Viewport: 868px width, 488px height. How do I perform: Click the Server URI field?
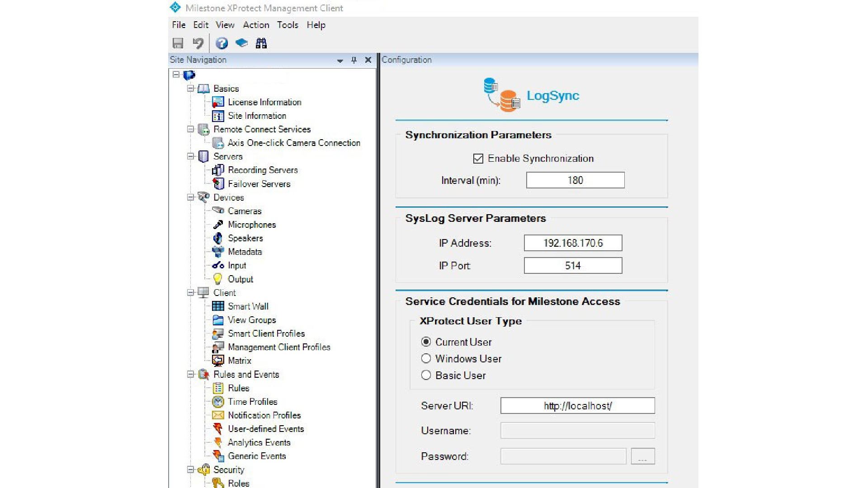(577, 406)
